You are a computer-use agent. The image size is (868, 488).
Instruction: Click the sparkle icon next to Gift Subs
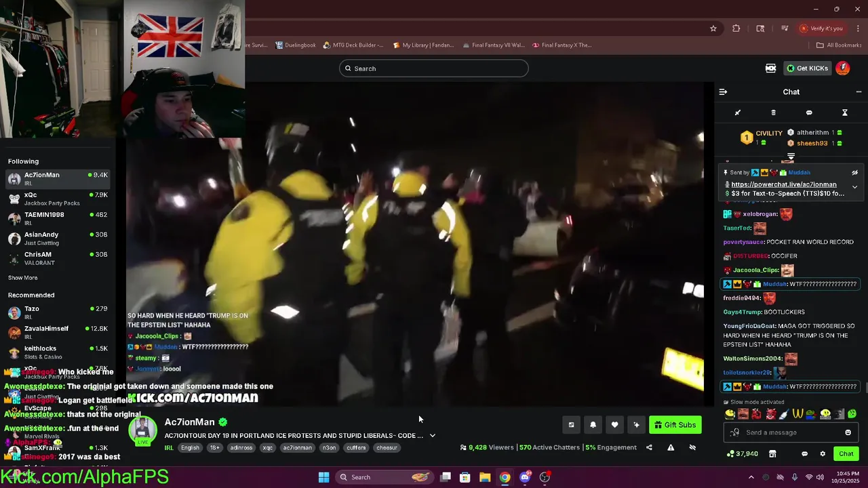pyautogui.click(x=636, y=425)
